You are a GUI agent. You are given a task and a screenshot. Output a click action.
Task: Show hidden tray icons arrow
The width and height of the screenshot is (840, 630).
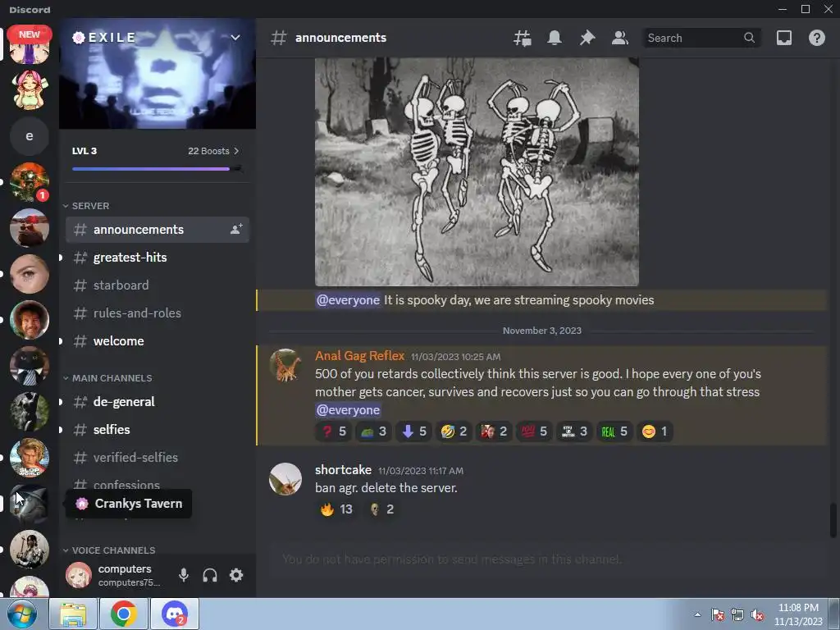pos(697,614)
